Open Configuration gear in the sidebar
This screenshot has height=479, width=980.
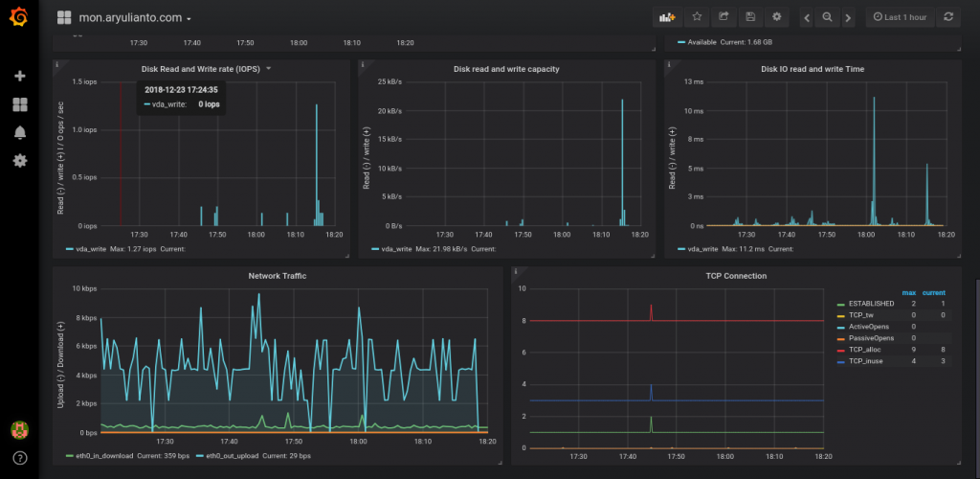(20, 161)
